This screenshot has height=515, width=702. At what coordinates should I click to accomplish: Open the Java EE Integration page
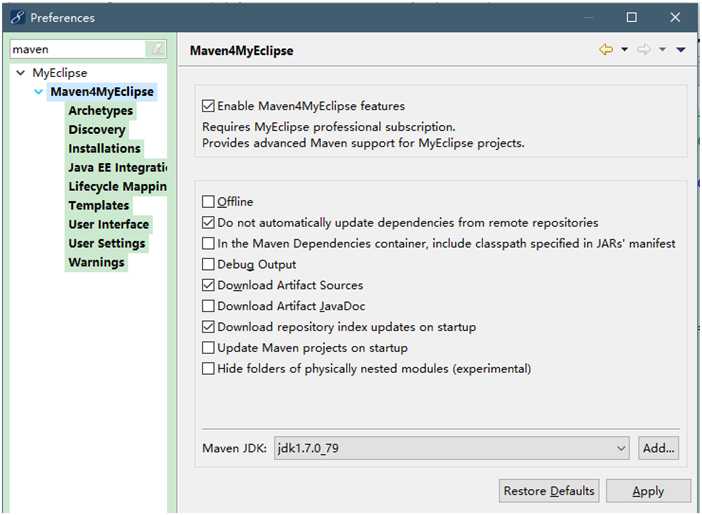(117, 167)
